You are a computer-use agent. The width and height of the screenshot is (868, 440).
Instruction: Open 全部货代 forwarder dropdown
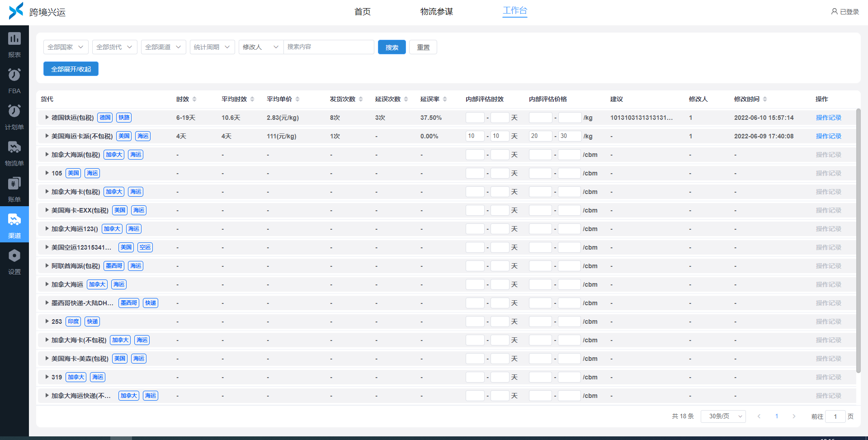[115, 47]
